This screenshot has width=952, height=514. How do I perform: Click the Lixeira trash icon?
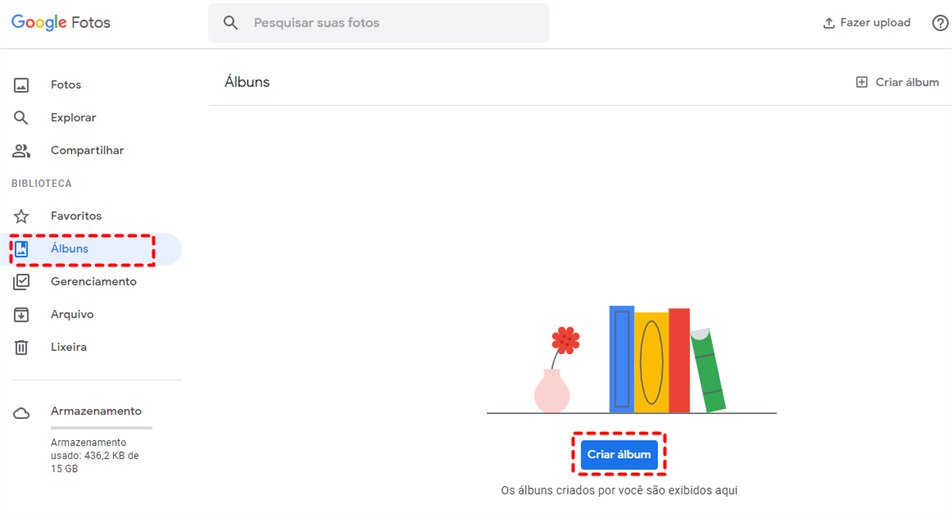(21, 347)
